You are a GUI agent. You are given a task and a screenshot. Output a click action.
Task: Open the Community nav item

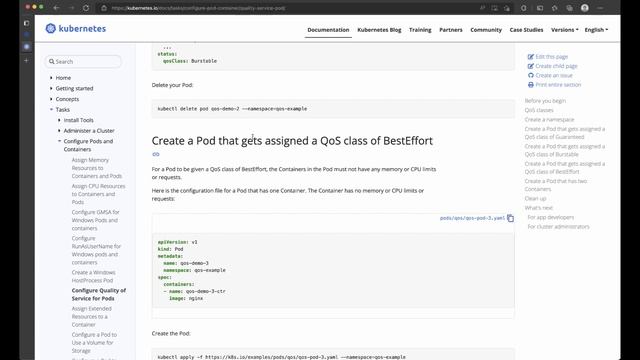tap(486, 30)
